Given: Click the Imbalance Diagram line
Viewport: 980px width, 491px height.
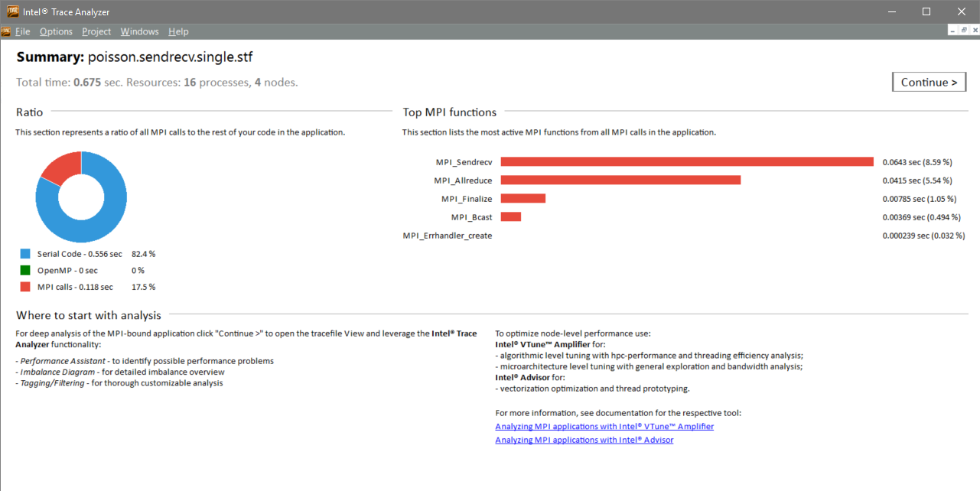Looking at the screenshot, I should pos(120,372).
